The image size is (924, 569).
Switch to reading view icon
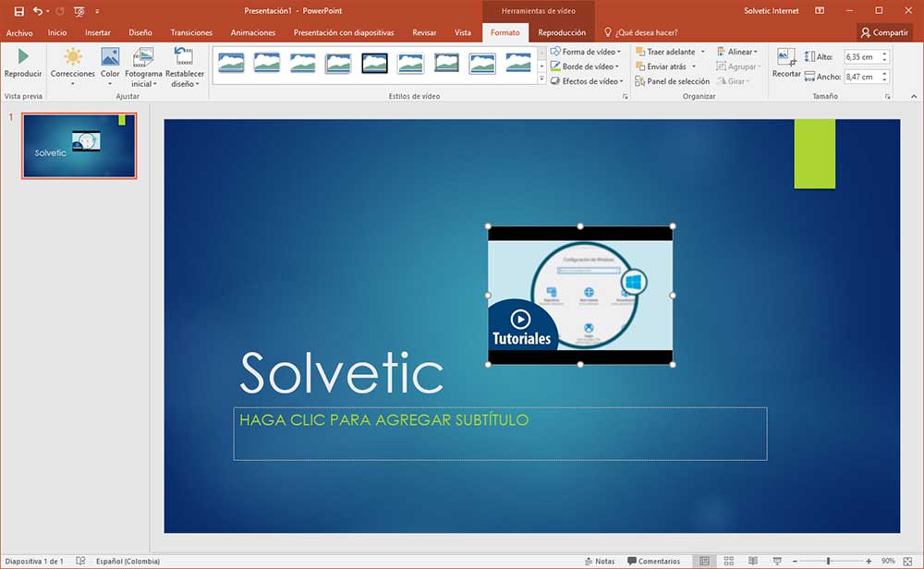coord(753,562)
